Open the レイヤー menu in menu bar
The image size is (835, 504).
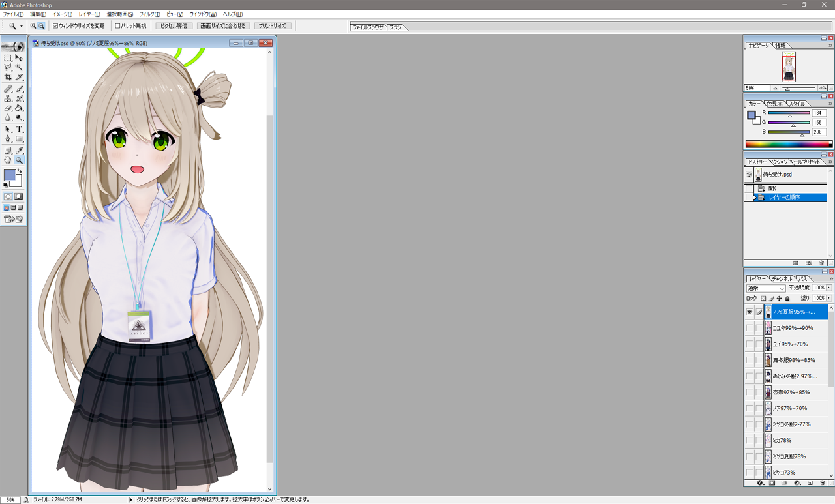[89, 14]
